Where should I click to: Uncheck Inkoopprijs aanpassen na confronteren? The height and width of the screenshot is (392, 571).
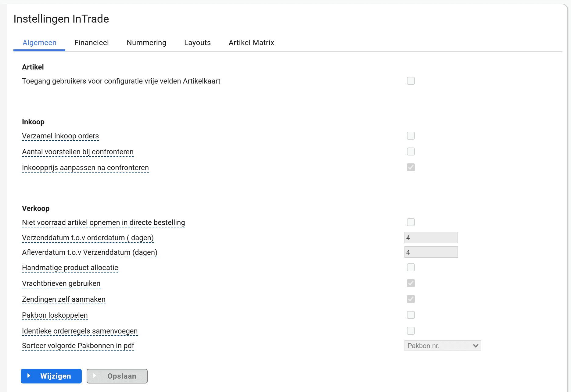(411, 167)
